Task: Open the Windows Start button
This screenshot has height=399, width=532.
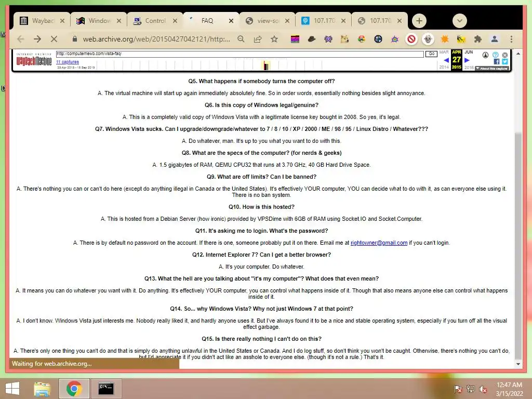Action: pyautogui.click(x=12, y=389)
